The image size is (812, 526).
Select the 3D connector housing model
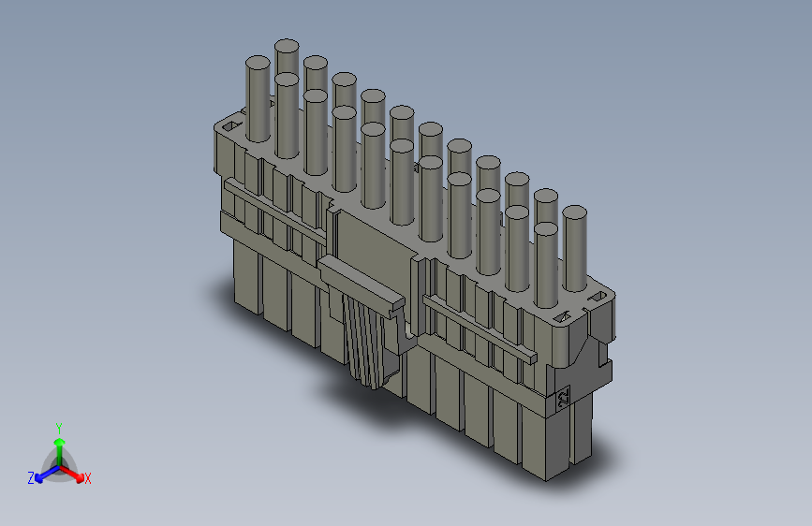click(414, 259)
